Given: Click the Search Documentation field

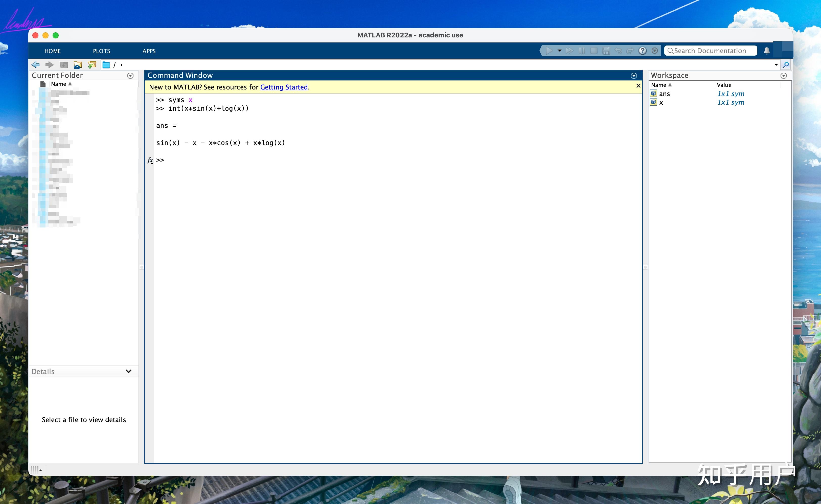Looking at the screenshot, I should (710, 51).
